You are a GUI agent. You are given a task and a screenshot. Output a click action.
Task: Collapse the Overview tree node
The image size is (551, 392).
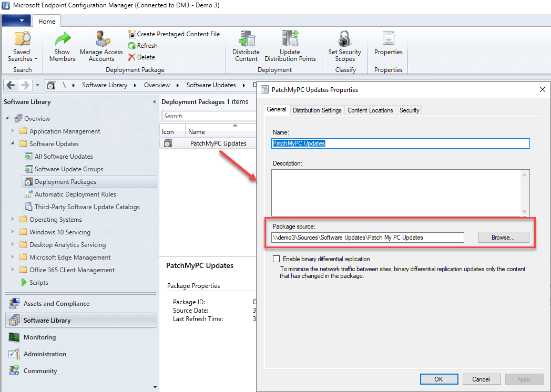coord(7,118)
